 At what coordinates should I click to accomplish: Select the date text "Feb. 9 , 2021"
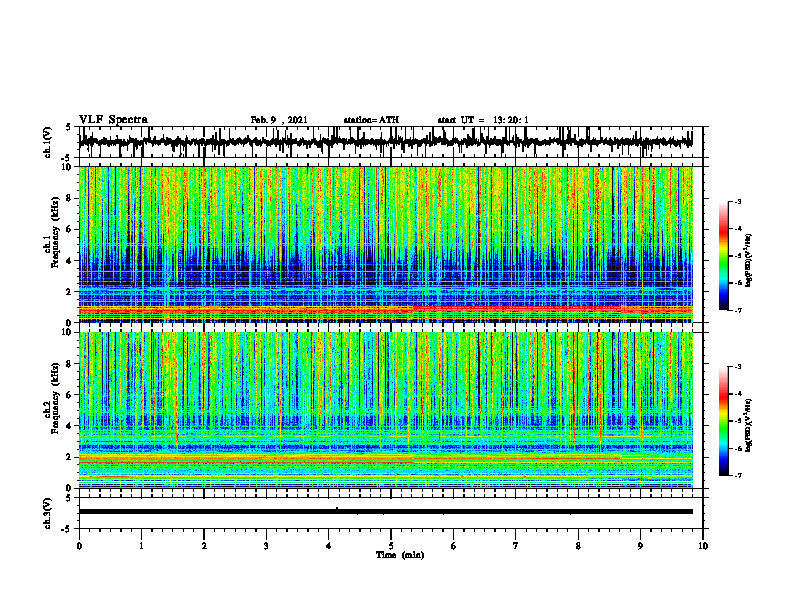pos(279,120)
